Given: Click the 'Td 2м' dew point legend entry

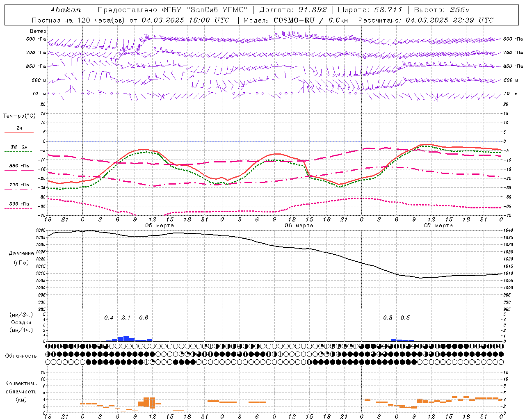Looking at the screenshot, I should coord(19,147).
